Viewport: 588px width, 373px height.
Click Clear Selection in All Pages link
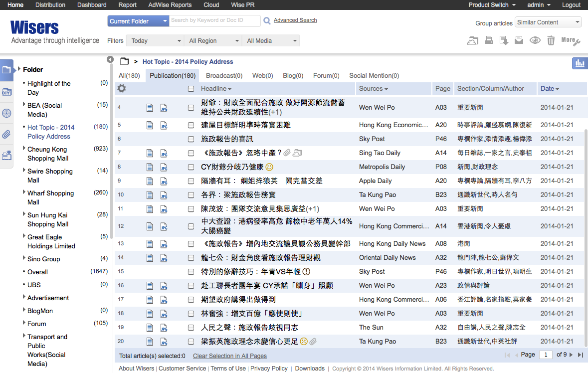(229, 356)
